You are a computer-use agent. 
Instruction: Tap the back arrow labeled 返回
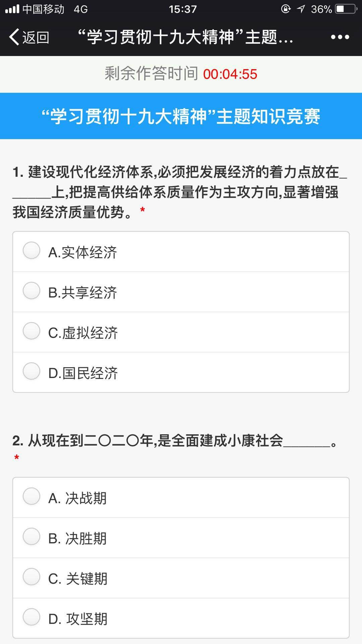(x=29, y=37)
